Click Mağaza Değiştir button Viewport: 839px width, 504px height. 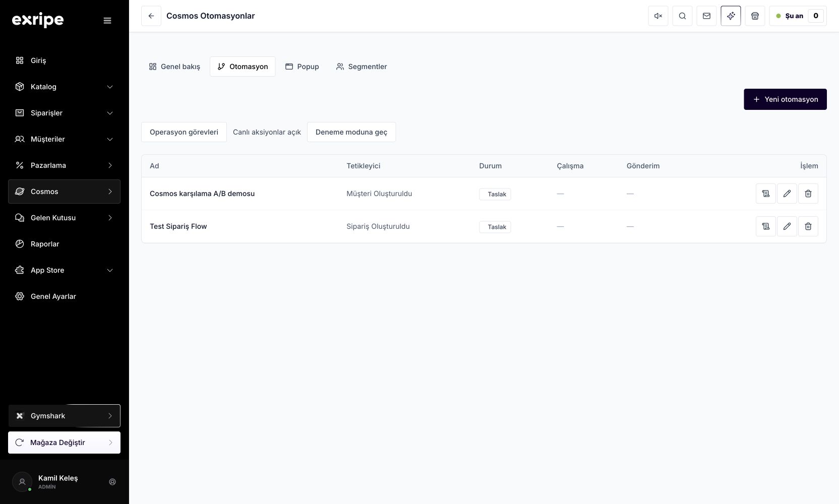(64, 443)
